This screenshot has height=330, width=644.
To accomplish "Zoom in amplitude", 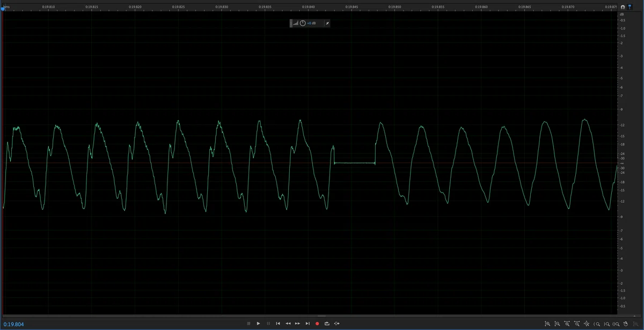I will 547,324.
